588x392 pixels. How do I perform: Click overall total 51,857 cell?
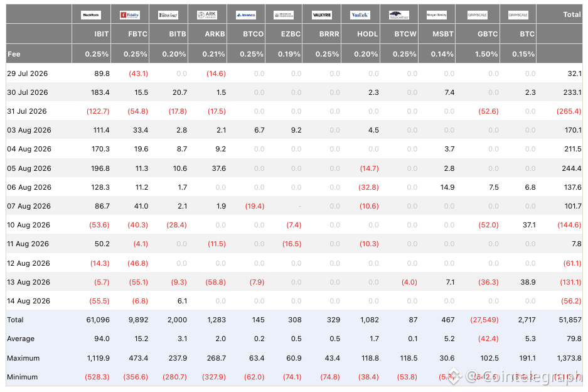click(570, 320)
